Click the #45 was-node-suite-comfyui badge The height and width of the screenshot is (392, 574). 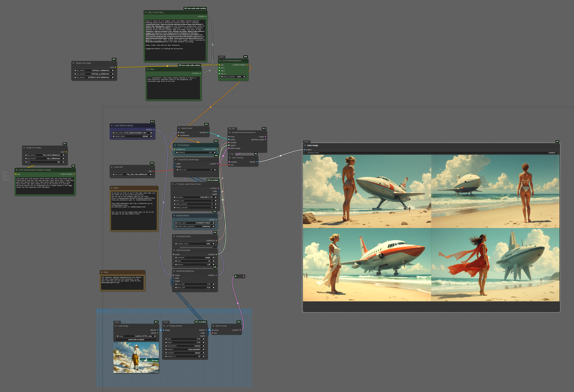click(x=195, y=8)
